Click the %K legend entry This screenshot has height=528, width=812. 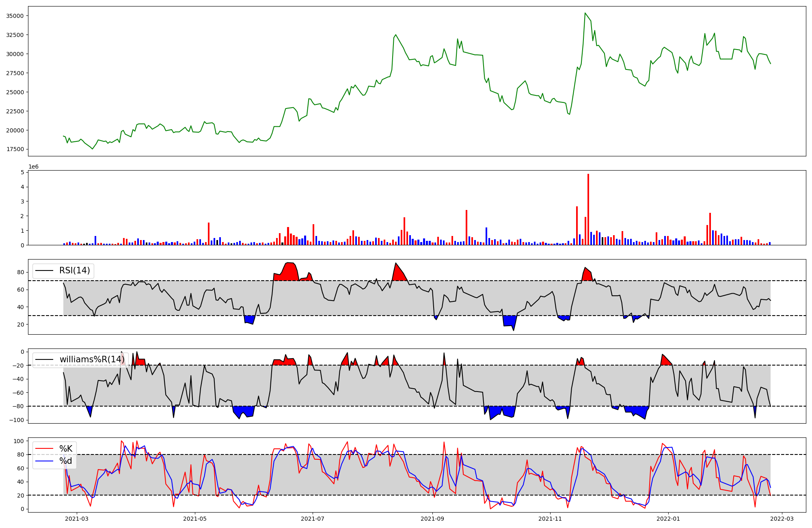point(66,449)
